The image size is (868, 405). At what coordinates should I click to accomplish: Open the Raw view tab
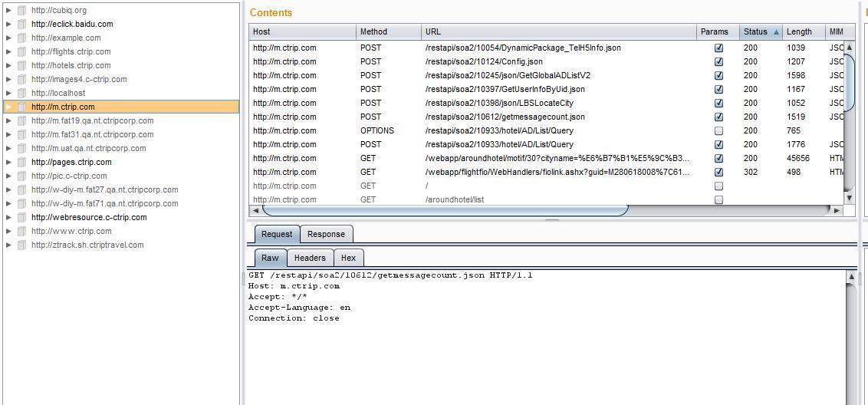[x=270, y=258]
